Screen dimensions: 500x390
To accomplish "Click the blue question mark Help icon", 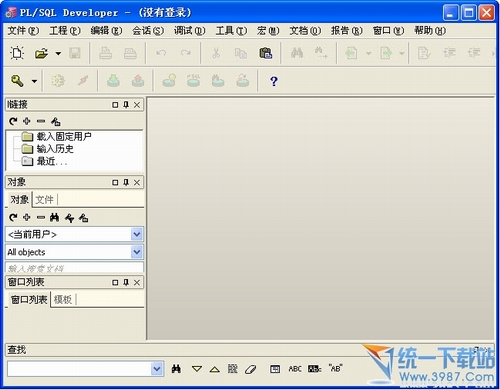I will 274,81.
